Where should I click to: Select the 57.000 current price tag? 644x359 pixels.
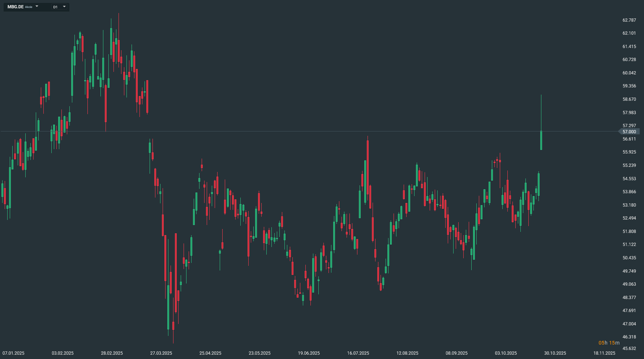(629, 132)
